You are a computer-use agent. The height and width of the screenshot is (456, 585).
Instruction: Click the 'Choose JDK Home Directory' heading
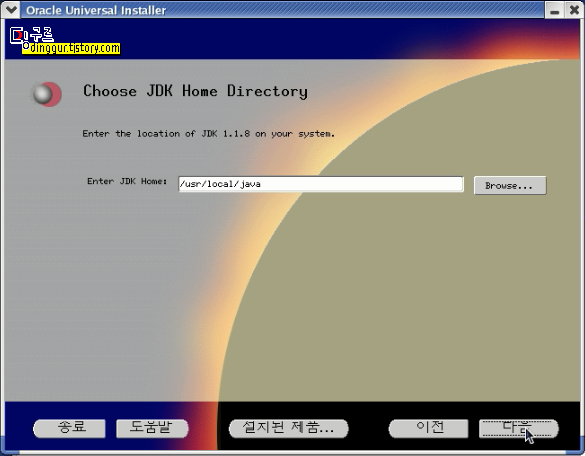pyautogui.click(x=195, y=91)
